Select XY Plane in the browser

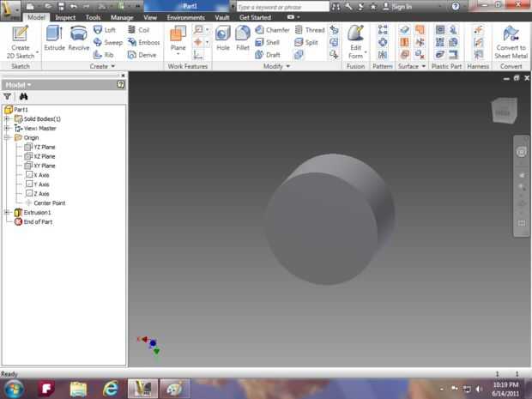click(x=43, y=166)
